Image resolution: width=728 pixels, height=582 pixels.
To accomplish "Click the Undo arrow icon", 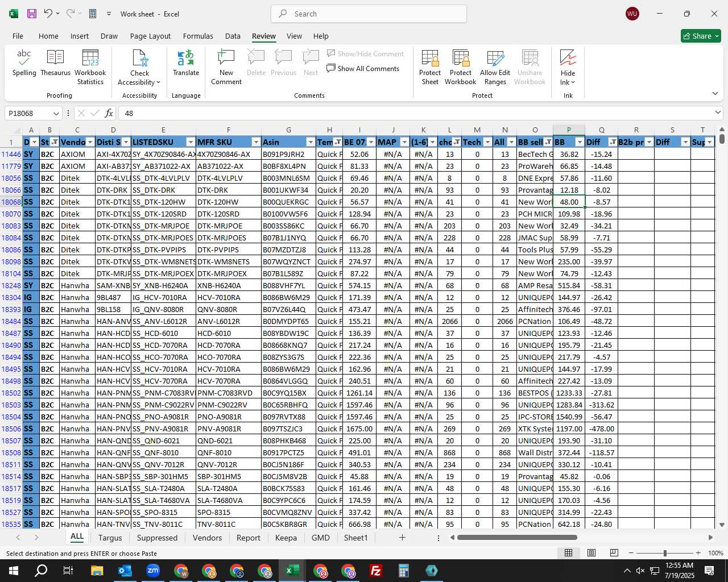I will [x=48, y=14].
